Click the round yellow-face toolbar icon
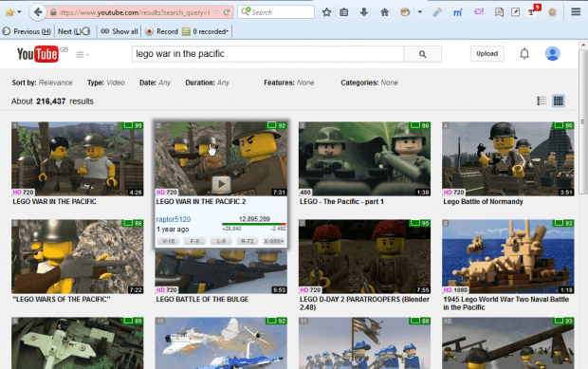The height and width of the screenshot is (369, 588). 405,12
